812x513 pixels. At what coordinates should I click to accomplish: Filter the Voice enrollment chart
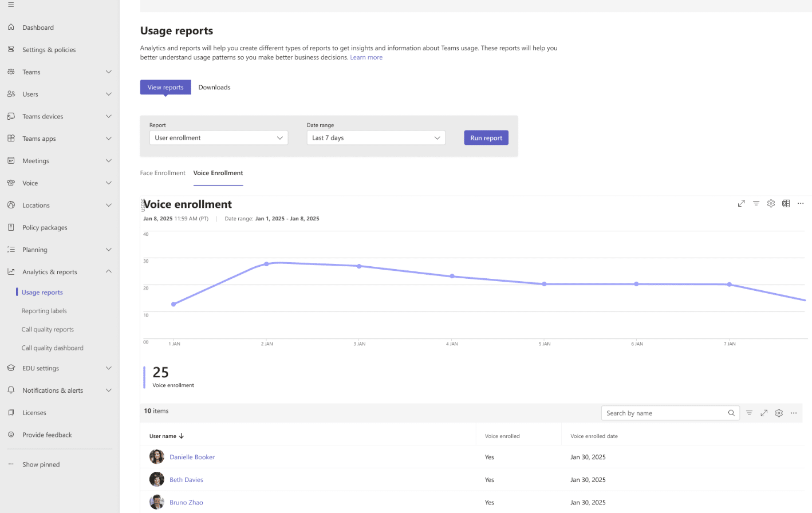(x=756, y=203)
